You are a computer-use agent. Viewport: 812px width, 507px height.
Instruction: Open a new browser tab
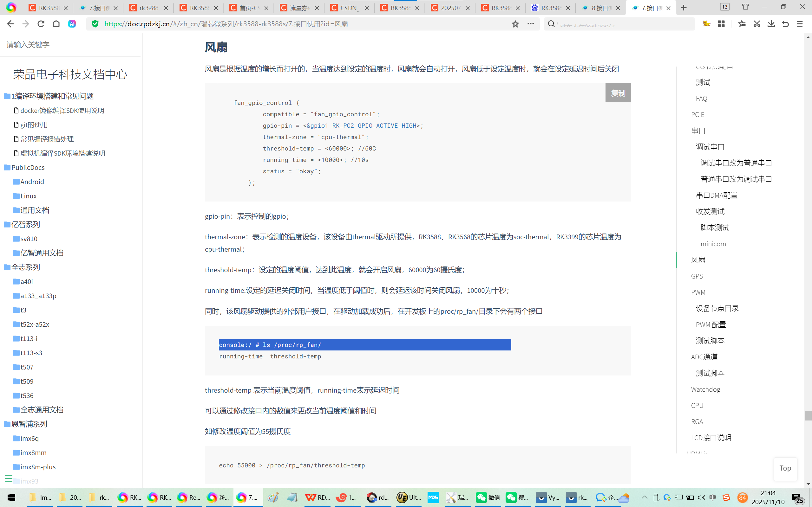coord(684,8)
